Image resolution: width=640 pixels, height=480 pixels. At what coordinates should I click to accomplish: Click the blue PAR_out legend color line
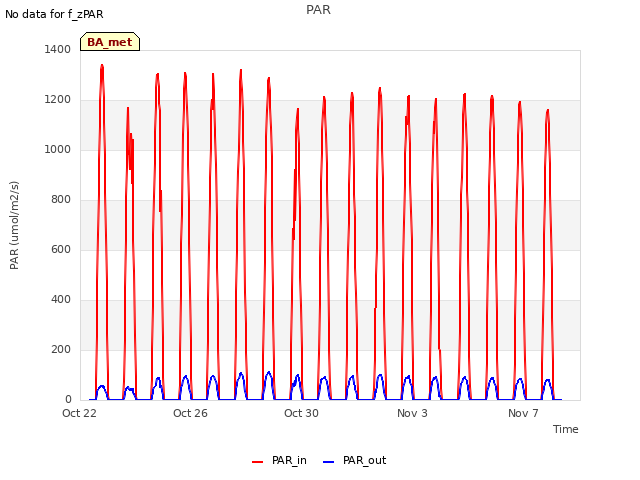point(329,462)
